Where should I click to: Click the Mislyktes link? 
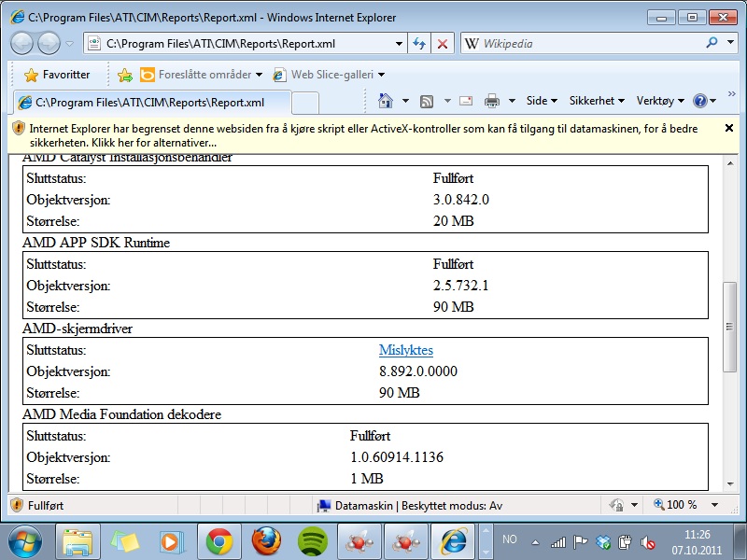click(405, 351)
